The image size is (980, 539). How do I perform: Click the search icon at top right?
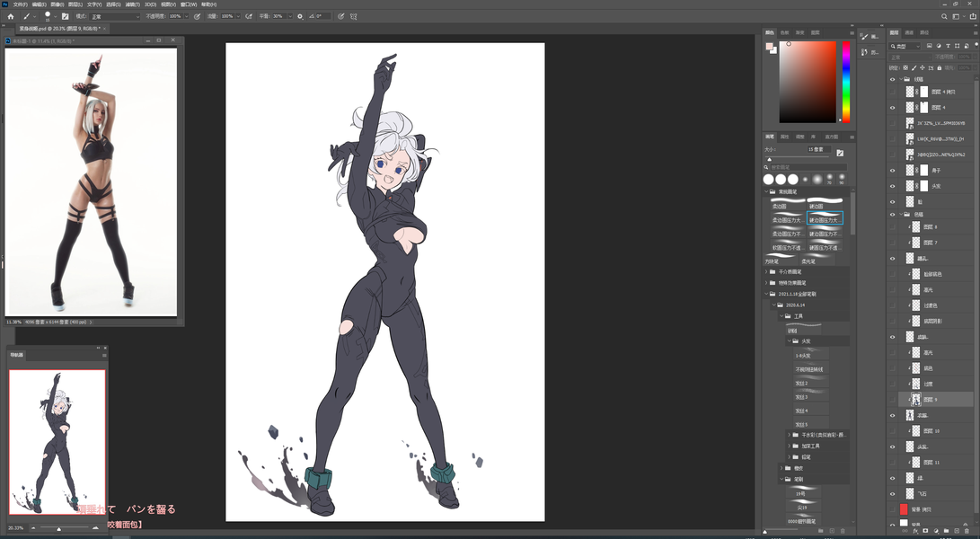pyautogui.click(x=944, y=16)
